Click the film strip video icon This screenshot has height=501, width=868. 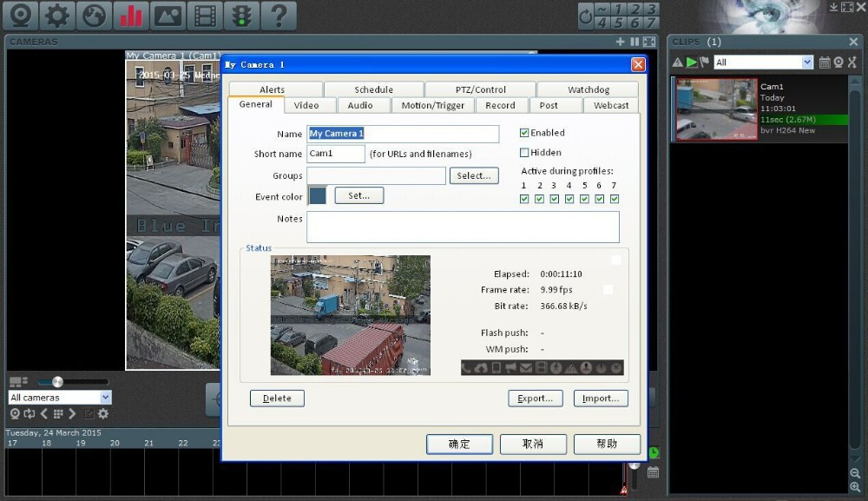click(204, 16)
